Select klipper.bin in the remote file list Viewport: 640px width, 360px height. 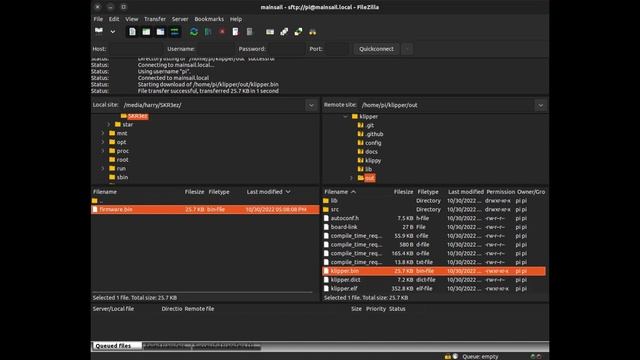coord(434,271)
